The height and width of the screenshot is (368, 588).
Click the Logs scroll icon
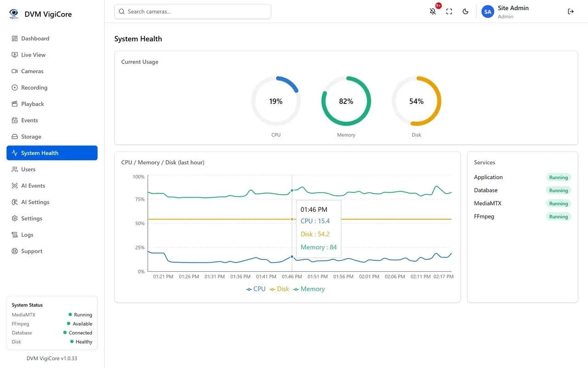click(15, 235)
